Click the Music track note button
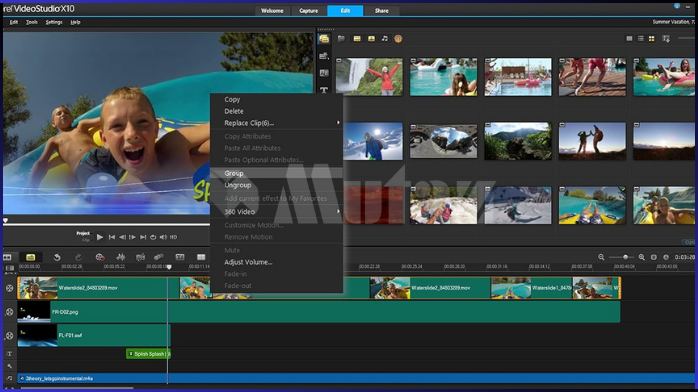The height and width of the screenshot is (392, 698). tap(9, 379)
